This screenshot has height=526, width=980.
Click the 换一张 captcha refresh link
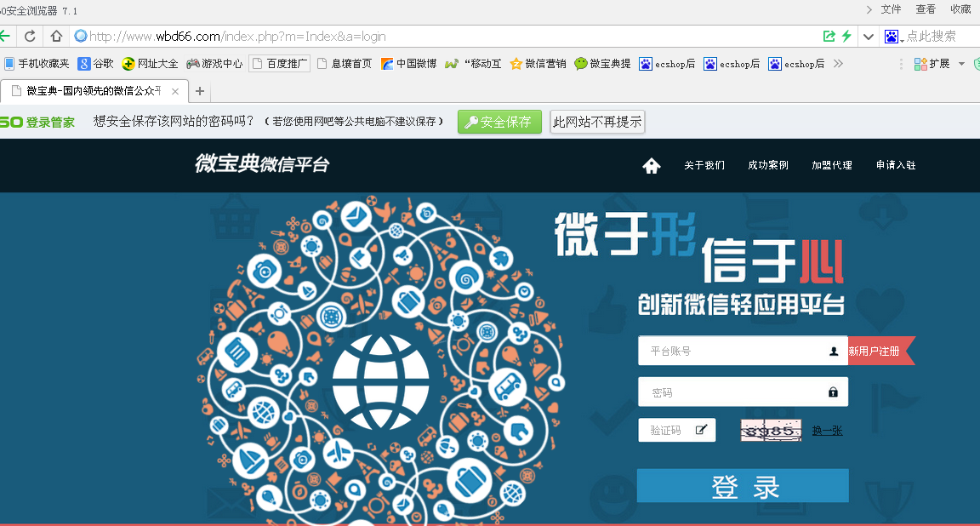(x=827, y=431)
